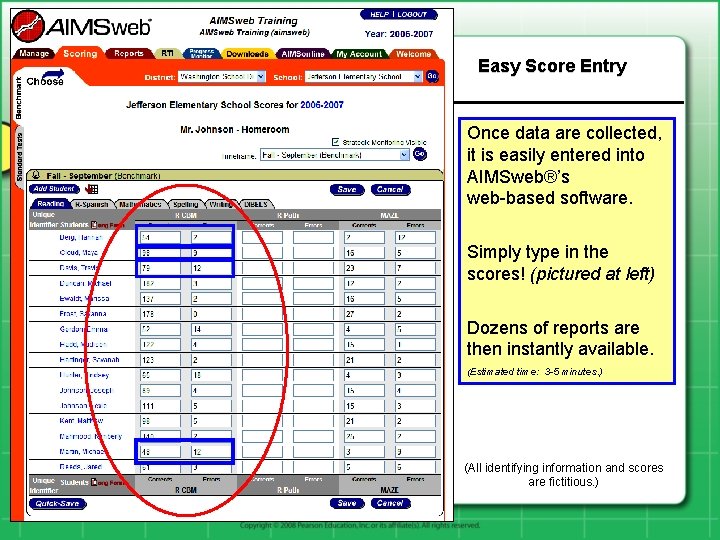Open student Johnson, Joseph link

[x=86, y=390]
